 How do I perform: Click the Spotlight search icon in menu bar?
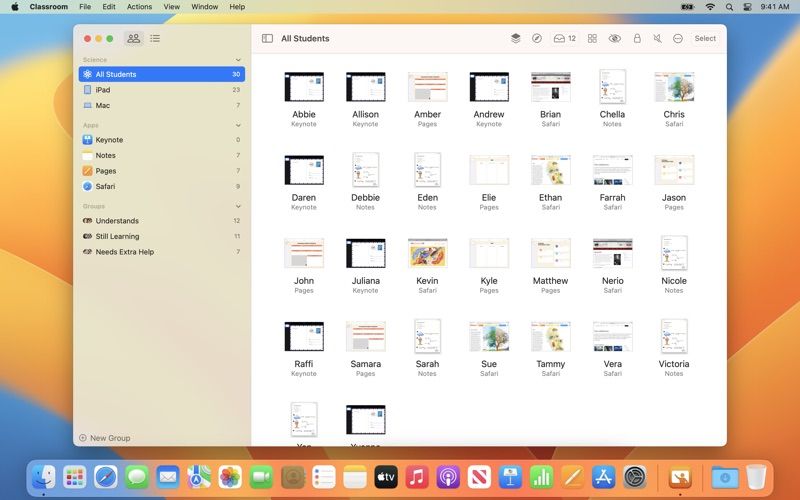[730, 7]
